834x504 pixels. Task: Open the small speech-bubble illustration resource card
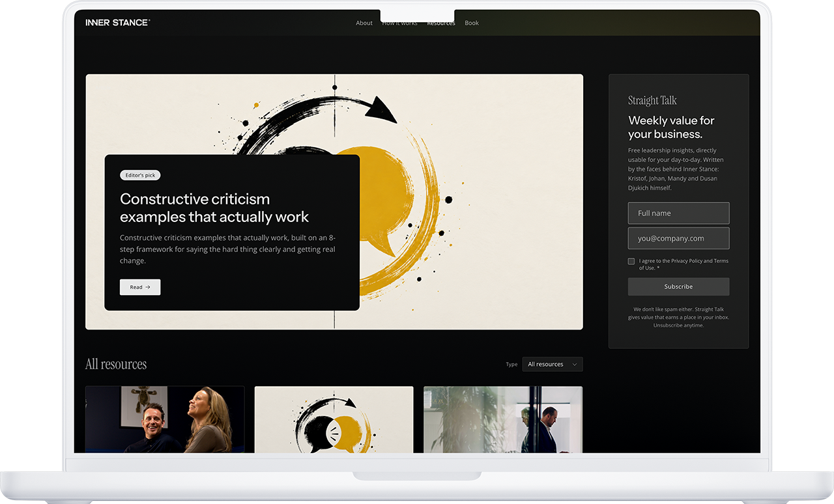[x=334, y=419]
